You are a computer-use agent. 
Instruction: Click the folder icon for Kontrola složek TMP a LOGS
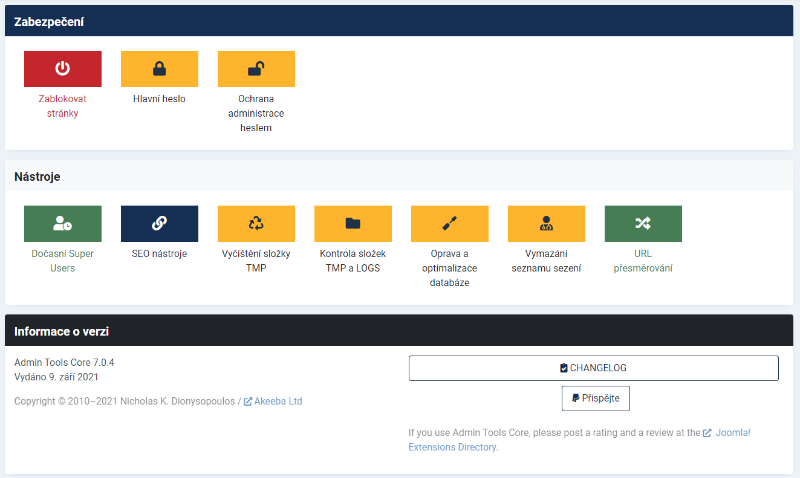[x=353, y=224]
